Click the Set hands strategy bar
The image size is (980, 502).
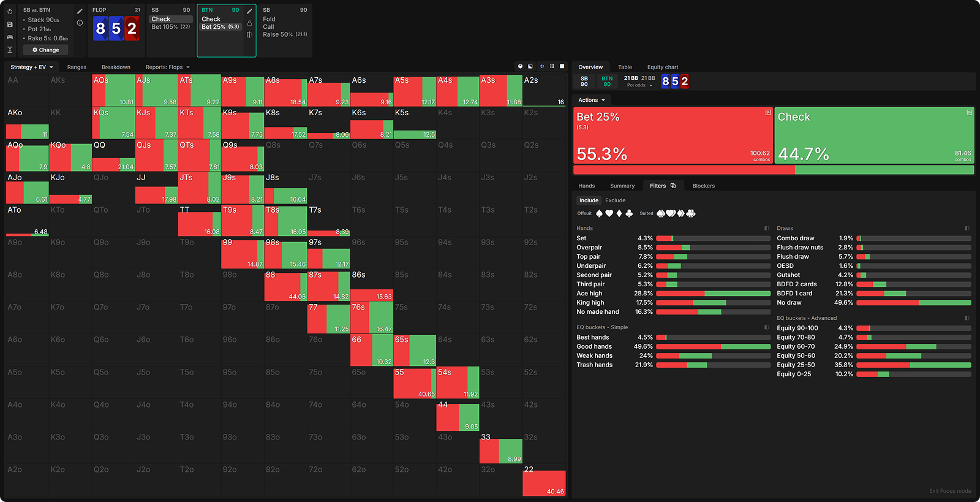coord(713,238)
